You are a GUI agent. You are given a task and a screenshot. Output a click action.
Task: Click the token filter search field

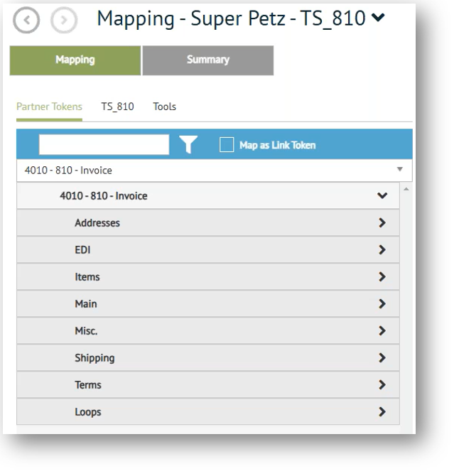coord(104,145)
